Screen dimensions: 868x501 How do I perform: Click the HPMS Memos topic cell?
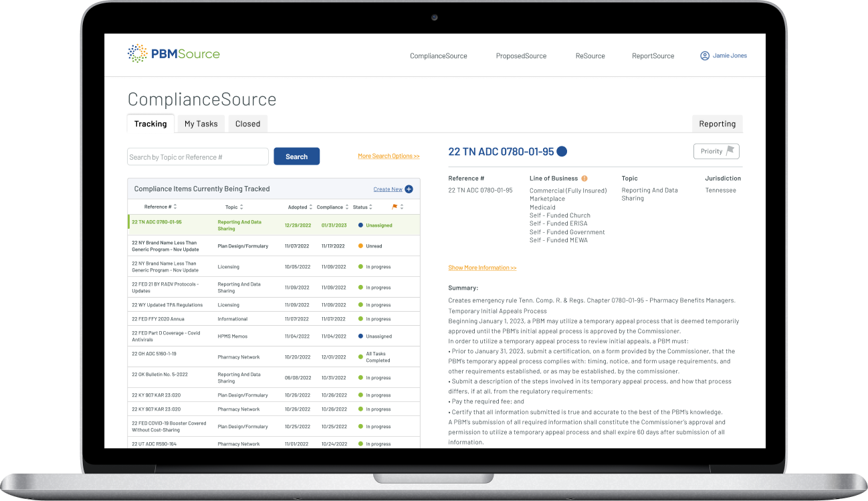coord(233,336)
